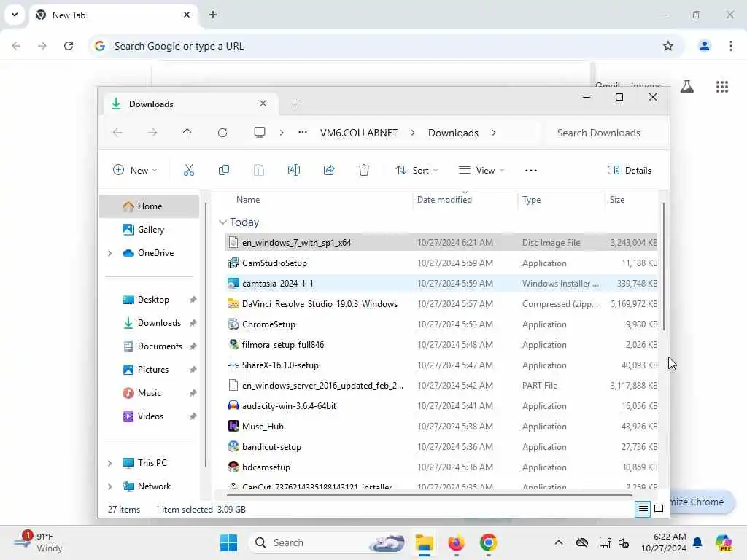Select filmora_setup_full846 file

[x=441, y=345]
